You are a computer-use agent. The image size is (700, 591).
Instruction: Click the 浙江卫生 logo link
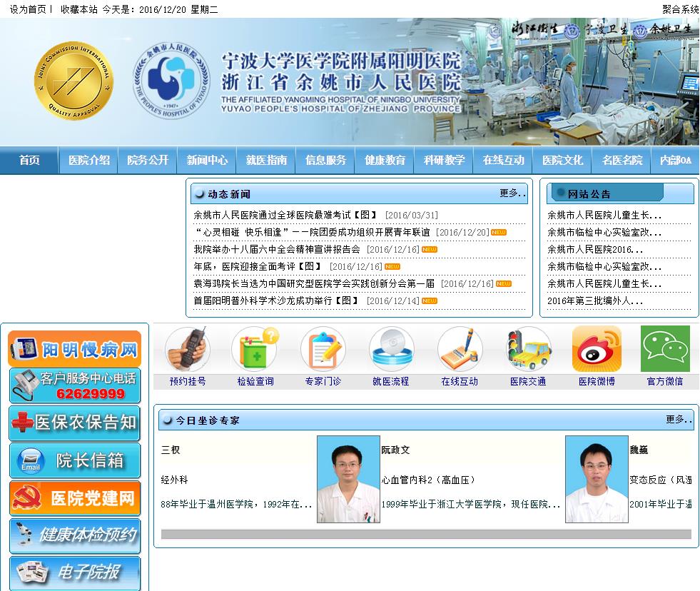tap(524, 29)
